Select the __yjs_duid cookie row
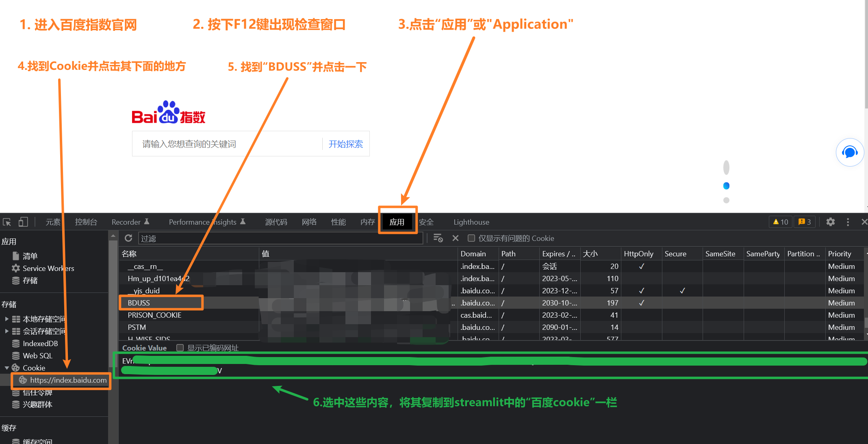Image resolution: width=868 pixels, height=444 pixels. tap(491, 290)
